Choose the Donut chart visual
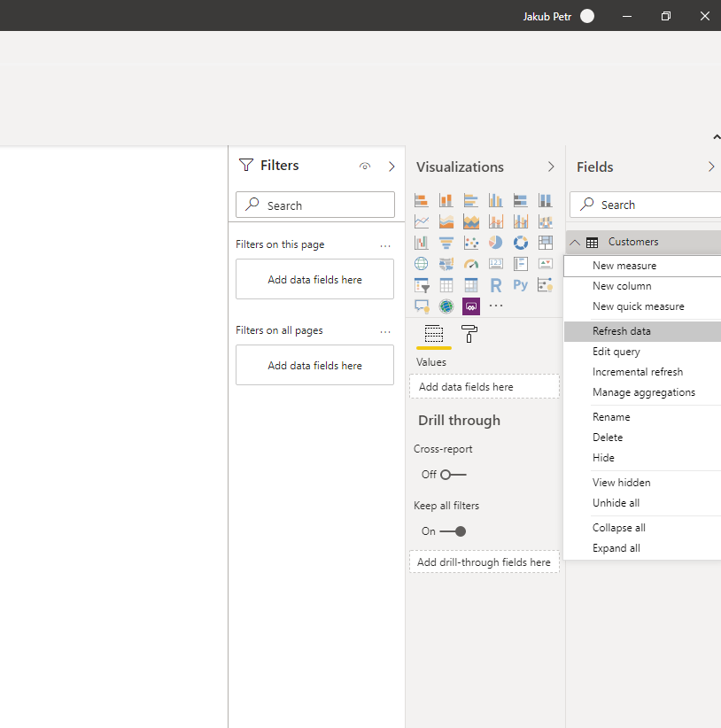Image resolution: width=721 pixels, height=728 pixels. click(521, 243)
